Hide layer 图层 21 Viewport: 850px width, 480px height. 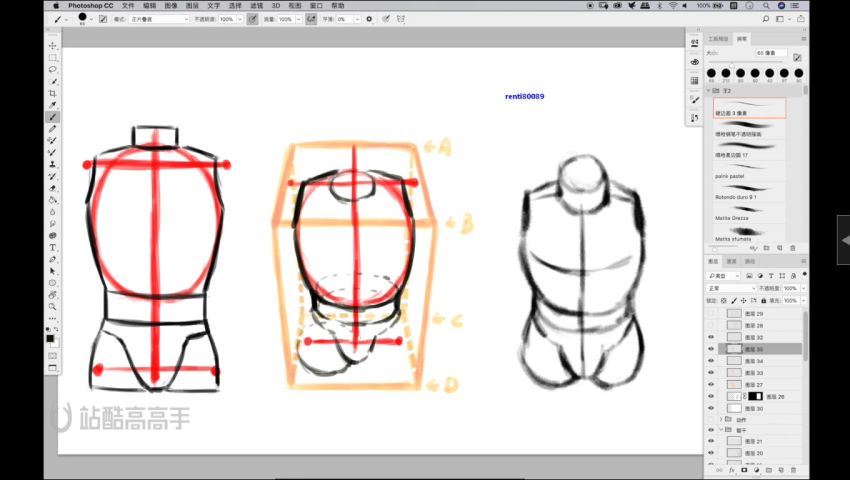[x=711, y=441]
